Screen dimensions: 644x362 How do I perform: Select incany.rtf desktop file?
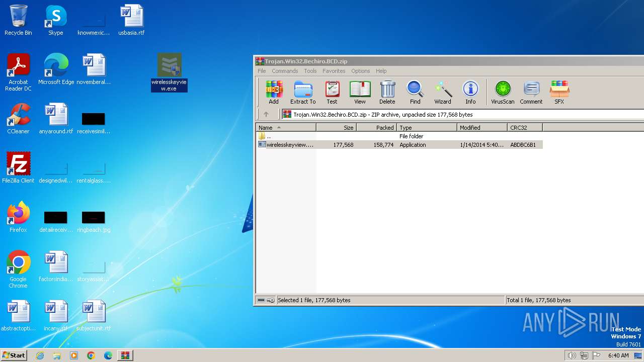[x=56, y=316]
